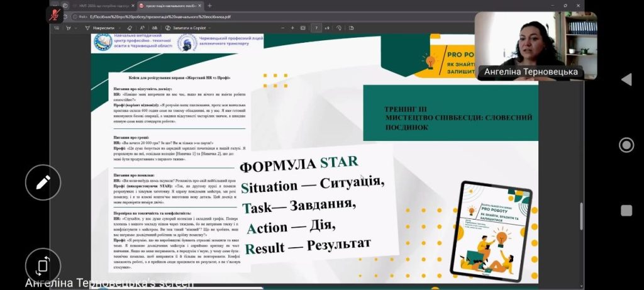Tap the pencil annotate button
Viewport: 644px width, 290px height.
(x=43, y=182)
